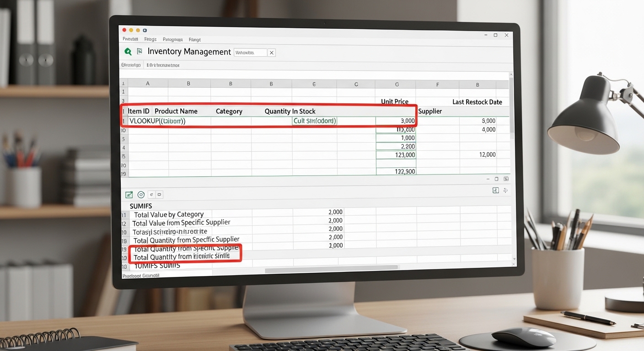Click the X button next to the title input box
The width and height of the screenshot is (644, 351).
[x=272, y=53]
